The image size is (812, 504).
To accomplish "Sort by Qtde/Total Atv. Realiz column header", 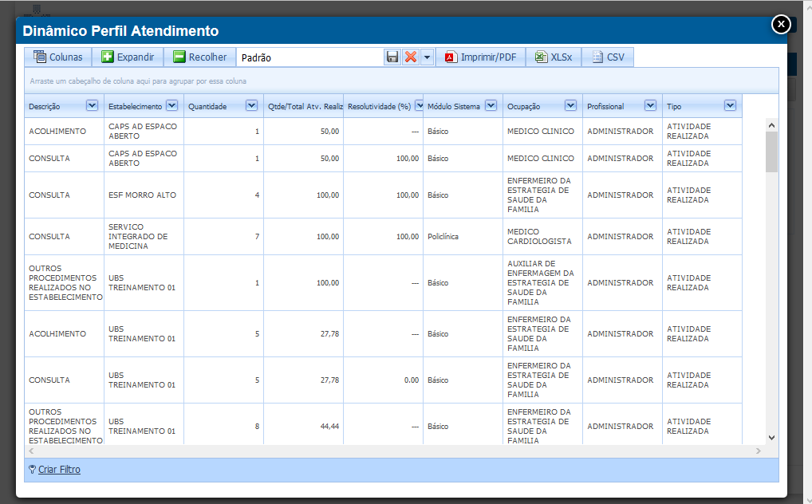I will coord(305,107).
